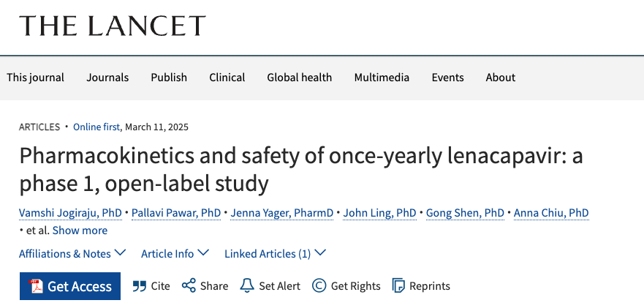Open the Online first link
644x303 pixels.
(96, 127)
